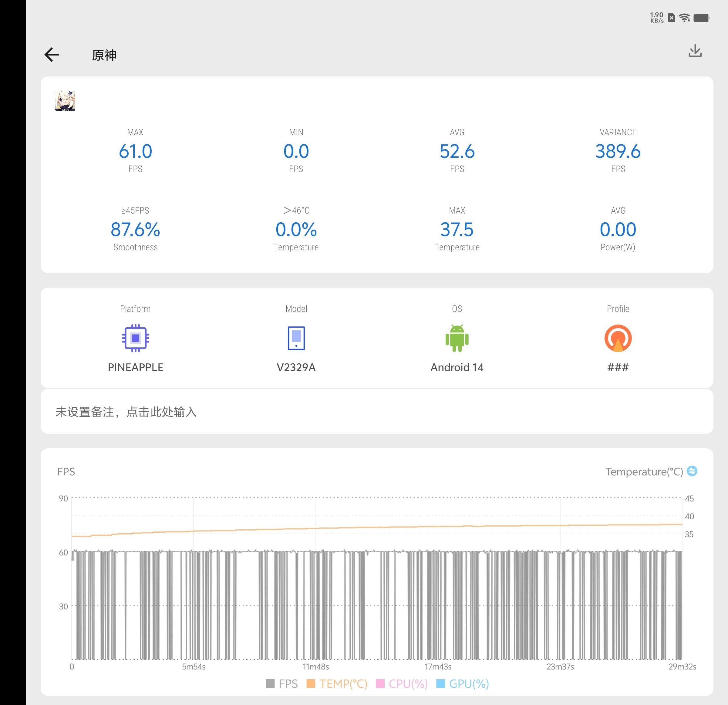Screen dimensions: 728x705
Task: Click the 1.90 KB/s network speed indicator
Action: tap(657, 18)
